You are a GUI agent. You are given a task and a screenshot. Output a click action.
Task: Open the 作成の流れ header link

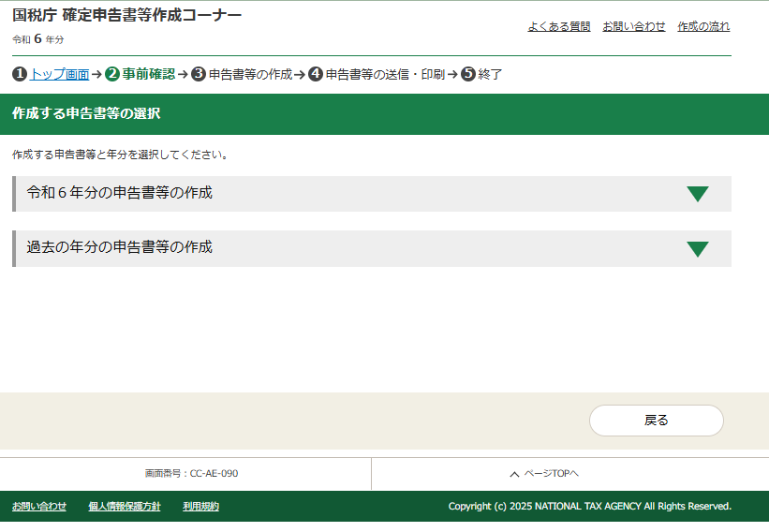click(703, 26)
